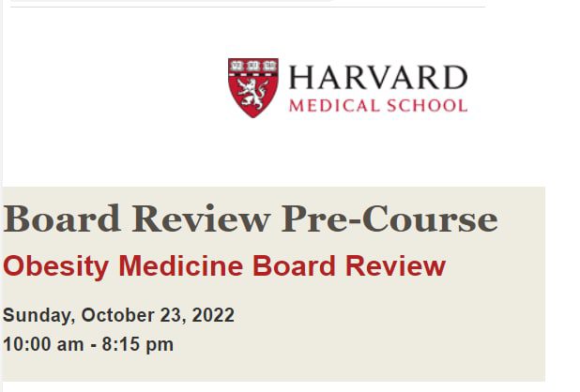The height and width of the screenshot is (392, 580).
Task: Click "Review" at the end of red title
Action: point(395,266)
